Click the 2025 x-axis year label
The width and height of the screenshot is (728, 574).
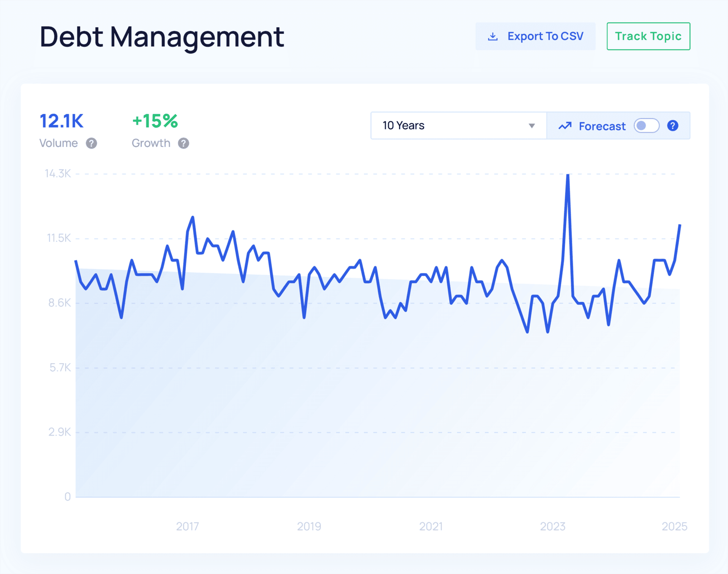tap(674, 526)
